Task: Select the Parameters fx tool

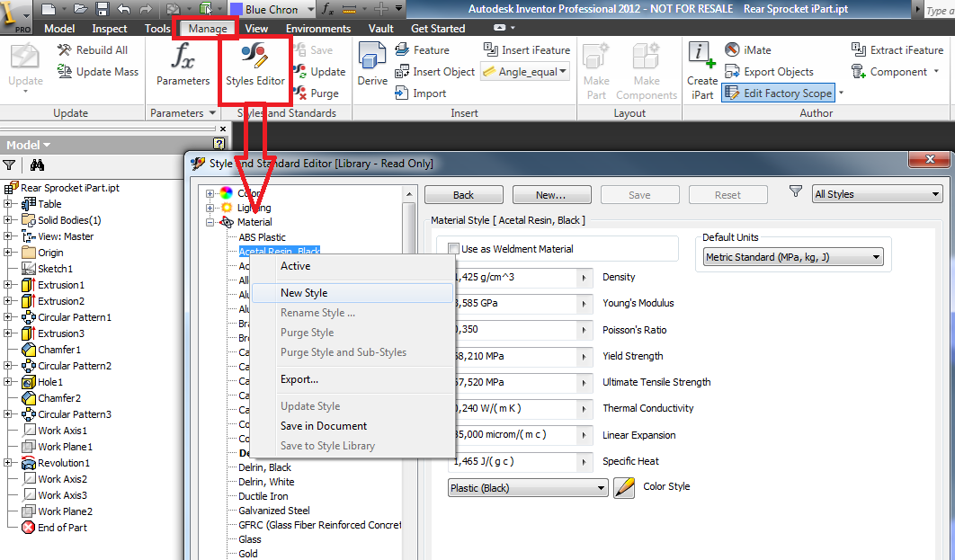Action: [182, 65]
